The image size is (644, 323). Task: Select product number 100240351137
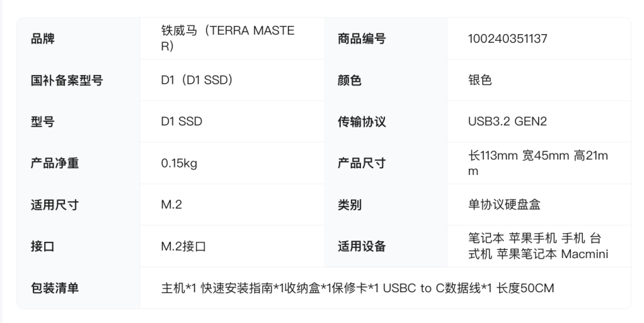tap(508, 39)
